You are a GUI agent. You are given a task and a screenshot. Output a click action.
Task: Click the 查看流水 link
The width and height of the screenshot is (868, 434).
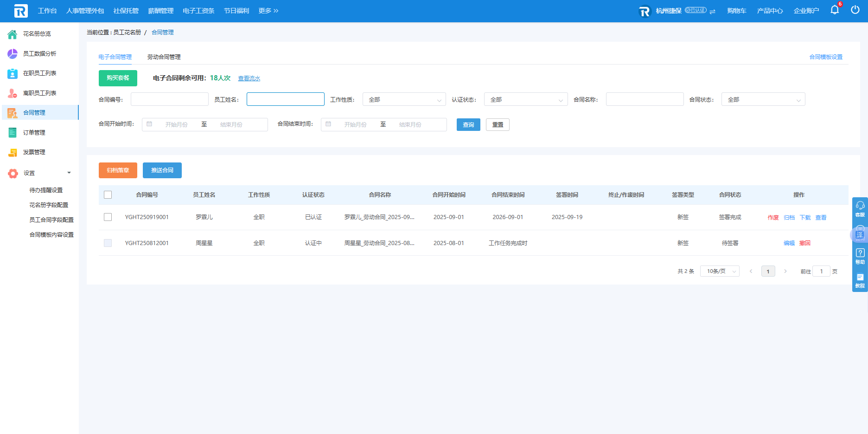coord(249,78)
